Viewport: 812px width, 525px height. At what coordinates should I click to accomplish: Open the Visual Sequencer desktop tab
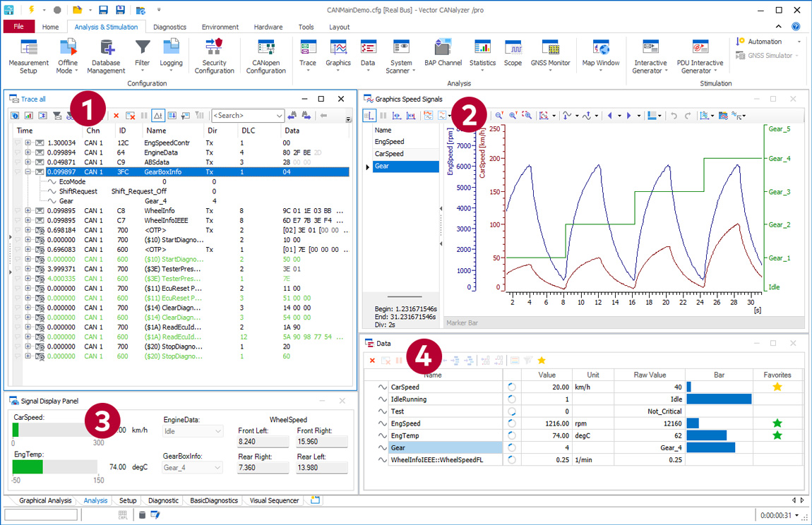pyautogui.click(x=274, y=501)
